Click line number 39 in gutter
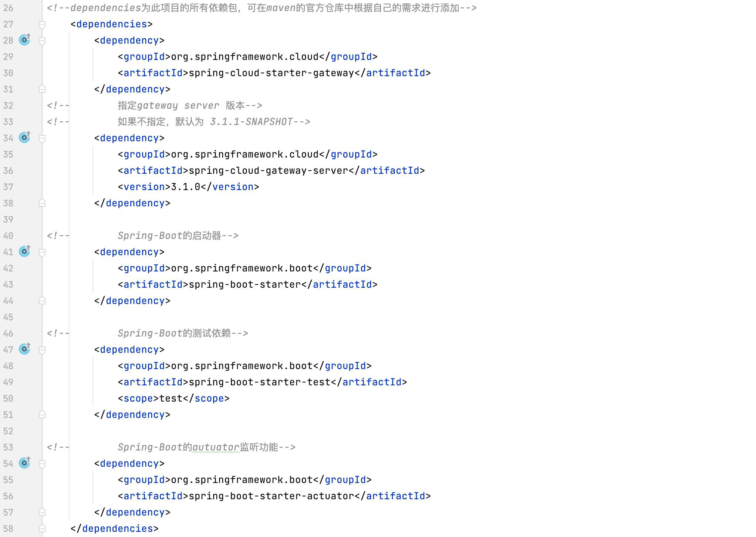The width and height of the screenshot is (756, 537). 8,219
